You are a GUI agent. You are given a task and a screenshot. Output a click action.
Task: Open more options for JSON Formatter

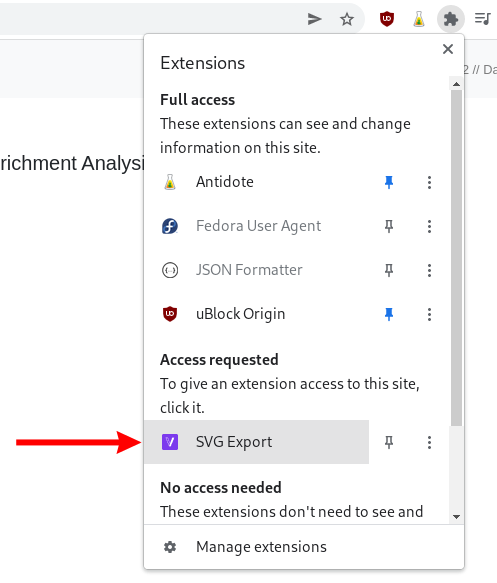(x=429, y=270)
